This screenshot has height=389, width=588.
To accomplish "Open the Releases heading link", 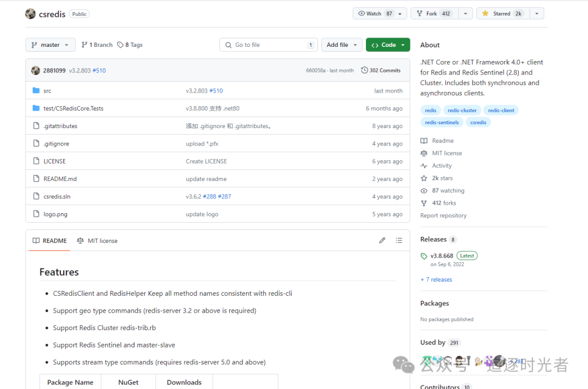I will 438,239.
